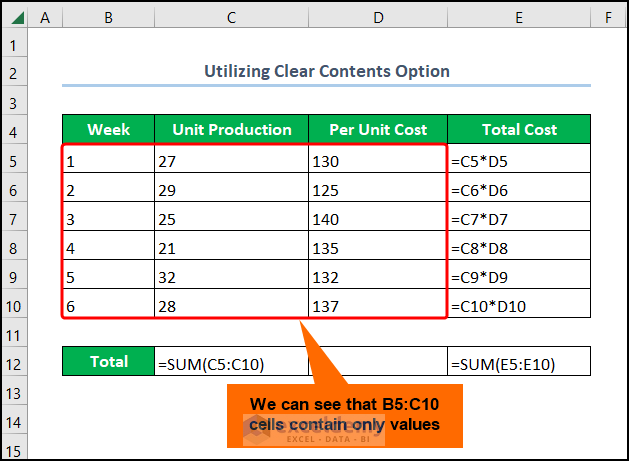629x461 pixels.
Task: Click per unit cost value 140
Action: (x=378, y=218)
